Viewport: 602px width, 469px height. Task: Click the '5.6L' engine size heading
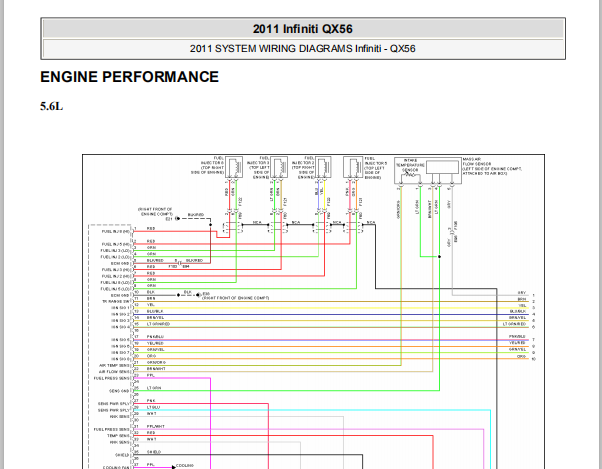(52, 105)
